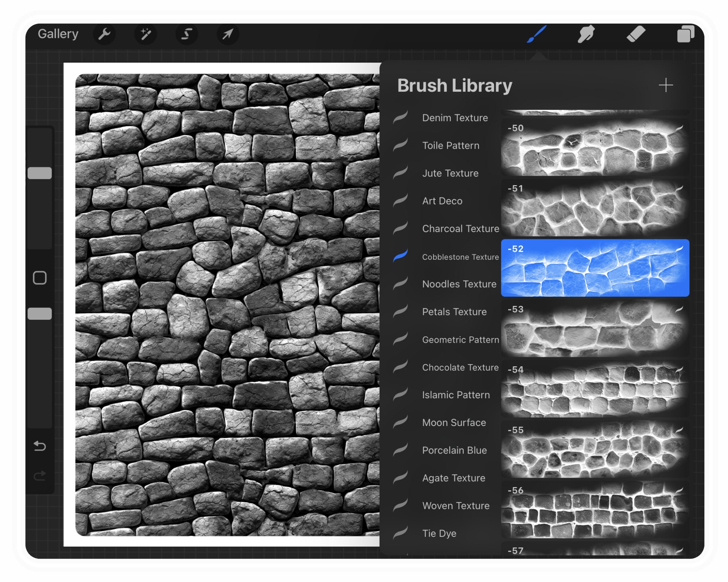728x582 pixels.
Task: Select the Cobblestone Texture brush
Action: point(460,257)
